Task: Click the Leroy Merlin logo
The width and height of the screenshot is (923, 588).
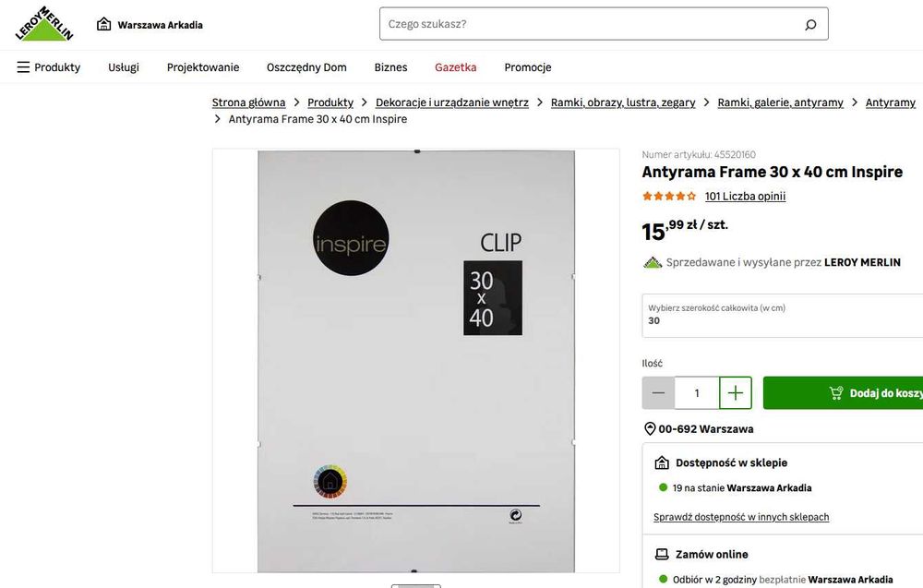Action: [x=44, y=24]
